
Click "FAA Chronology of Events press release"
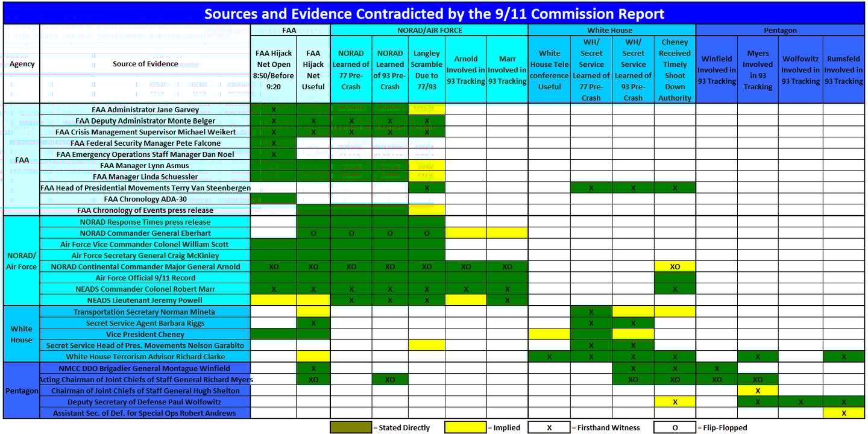pyautogui.click(x=145, y=210)
